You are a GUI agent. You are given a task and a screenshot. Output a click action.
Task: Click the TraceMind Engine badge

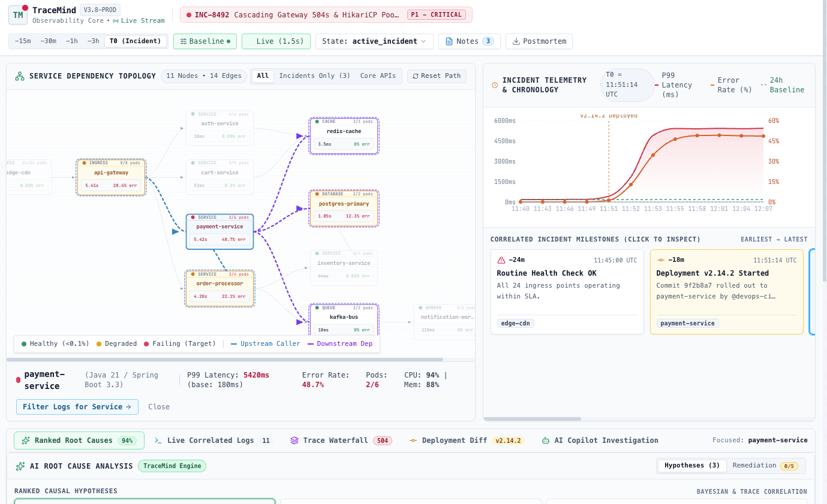172,466
